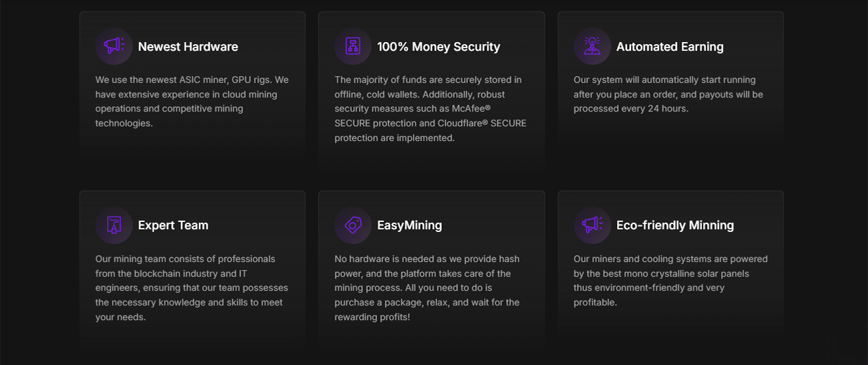Click the payouts every 24 hours paragraph
868x365 pixels.
668,94
